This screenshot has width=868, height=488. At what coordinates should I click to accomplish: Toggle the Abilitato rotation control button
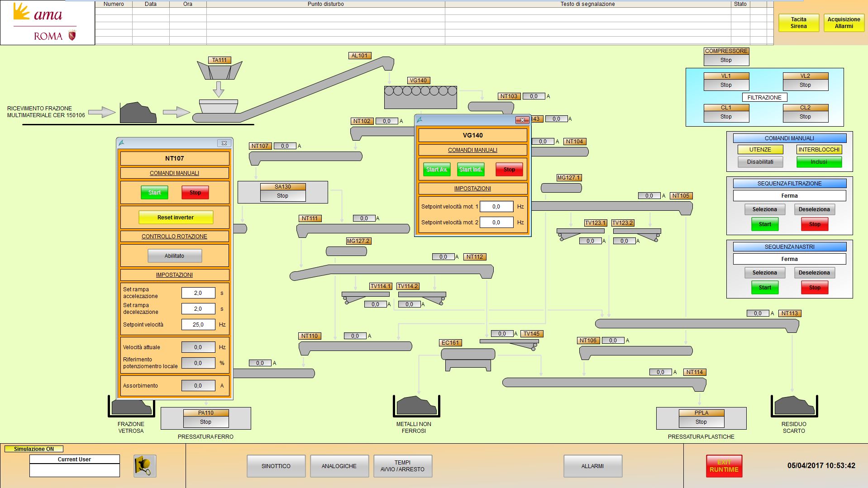coord(175,256)
